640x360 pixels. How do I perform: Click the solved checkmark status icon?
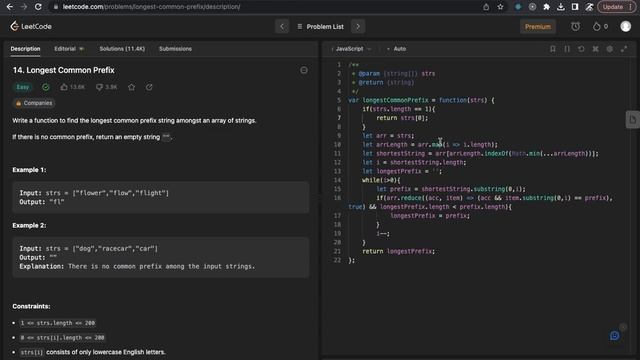click(46, 87)
